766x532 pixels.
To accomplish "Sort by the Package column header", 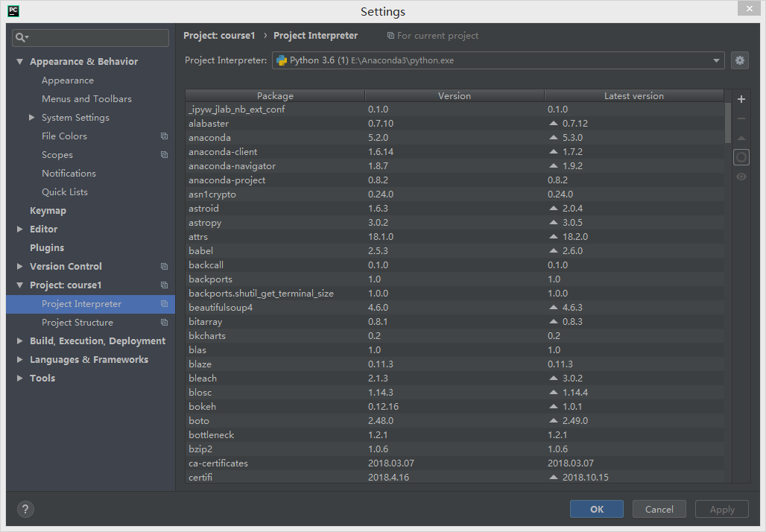I will tap(275, 96).
